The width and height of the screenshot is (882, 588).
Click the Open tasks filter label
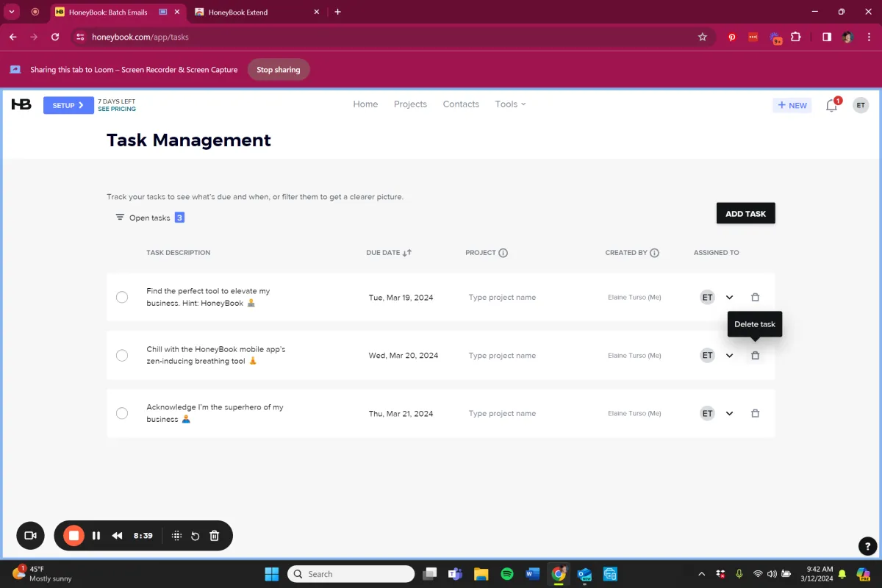point(150,218)
